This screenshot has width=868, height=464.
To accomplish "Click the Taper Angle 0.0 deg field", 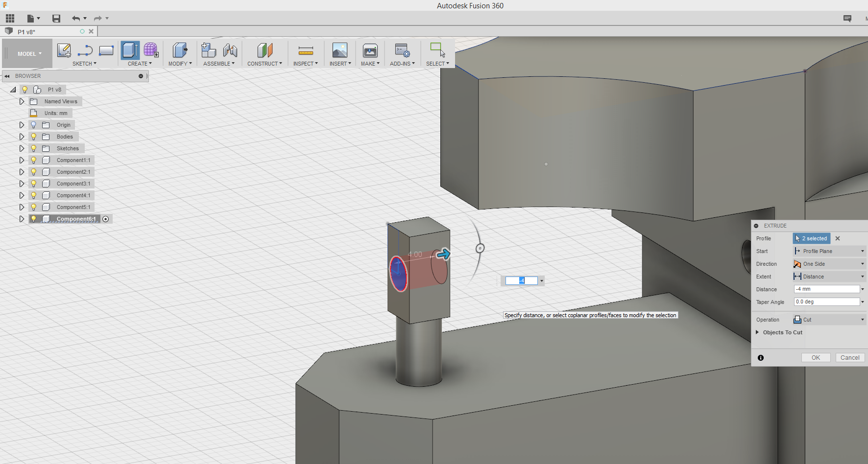I will click(827, 302).
